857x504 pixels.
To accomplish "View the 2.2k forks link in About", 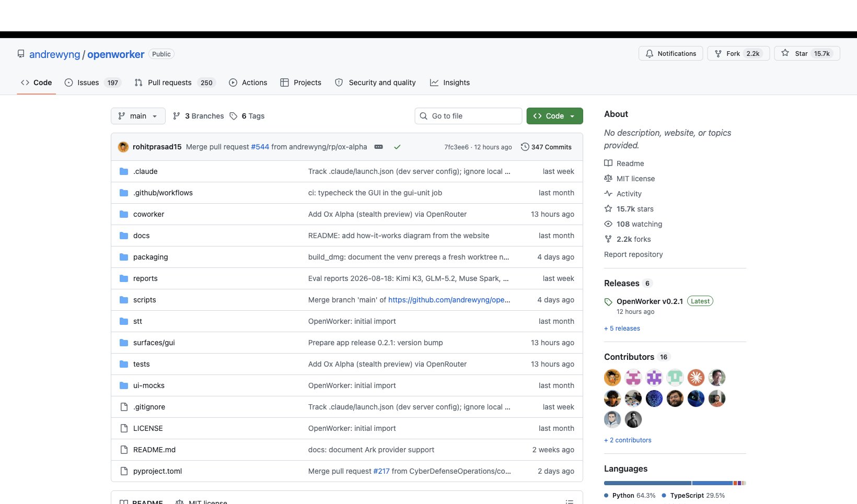I will click(x=628, y=239).
